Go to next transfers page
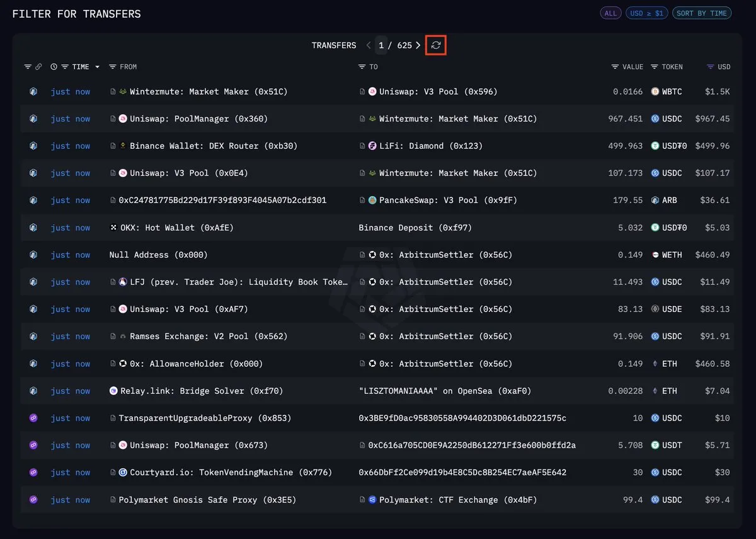 click(x=418, y=45)
